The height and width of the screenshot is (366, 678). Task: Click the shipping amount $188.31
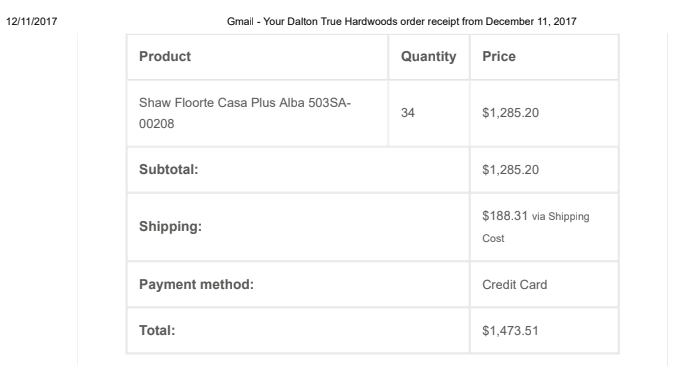[505, 215]
